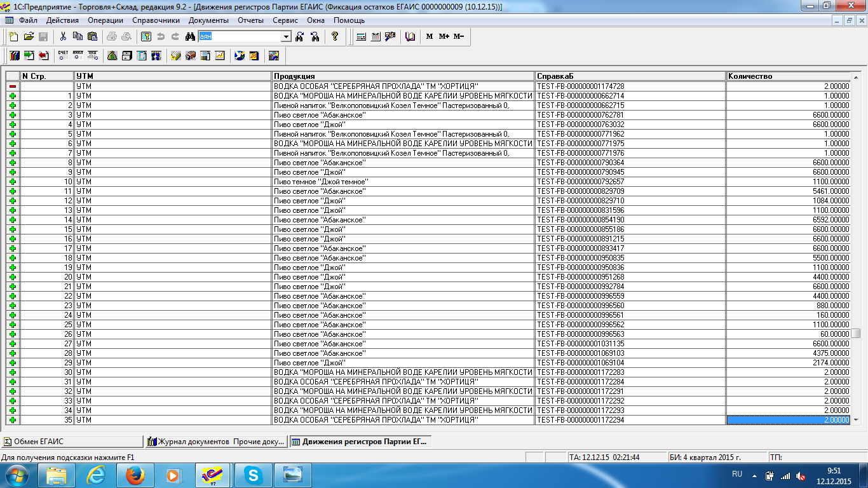Viewport: 868px width, 488px height.
Task: Open the Операции menu
Action: click(x=105, y=20)
